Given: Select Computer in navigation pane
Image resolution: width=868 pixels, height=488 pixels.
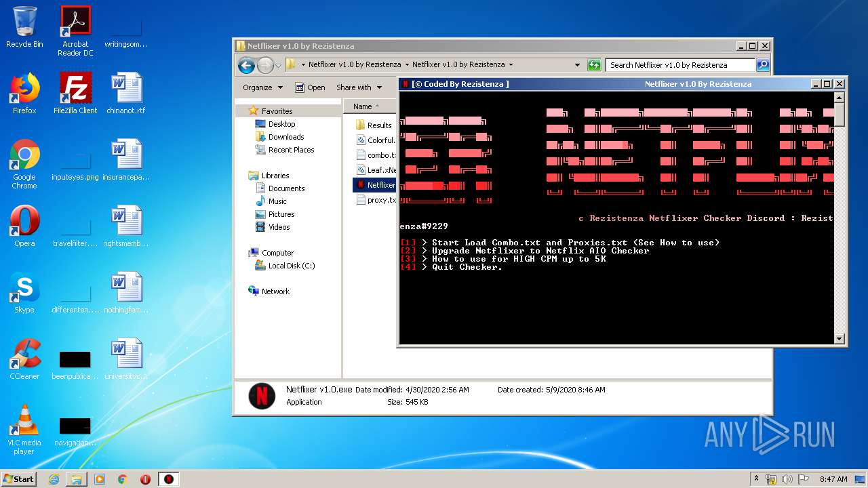Looking at the screenshot, I should (271, 253).
